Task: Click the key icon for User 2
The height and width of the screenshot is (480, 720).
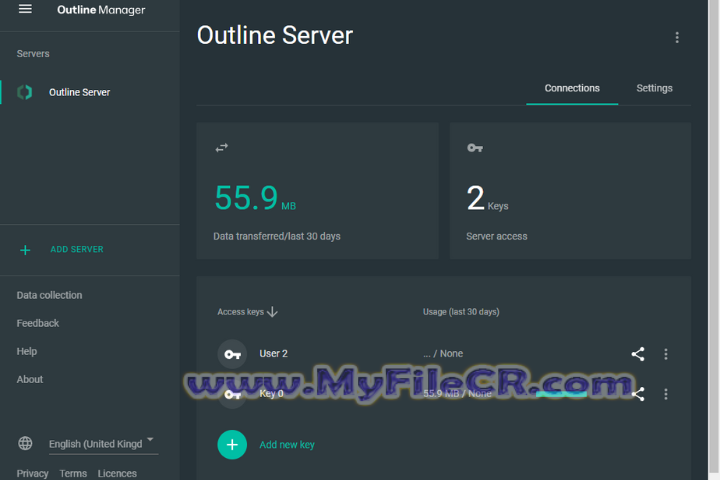Action: pyautogui.click(x=232, y=354)
